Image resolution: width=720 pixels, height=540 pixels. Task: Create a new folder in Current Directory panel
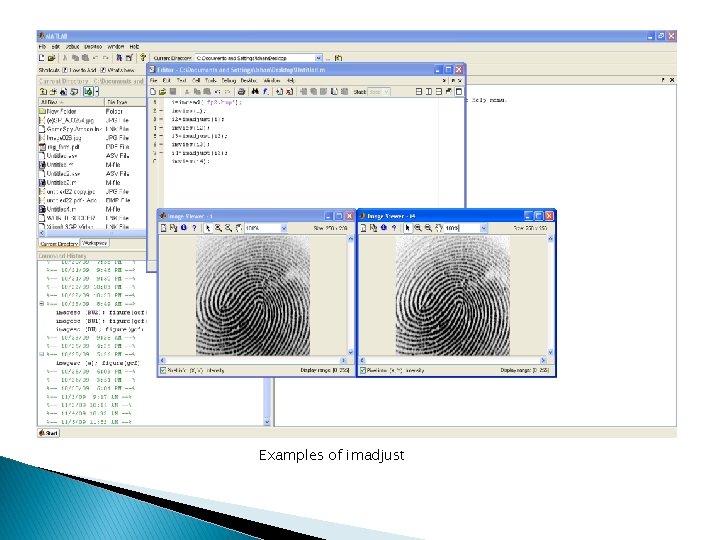point(53,92)
